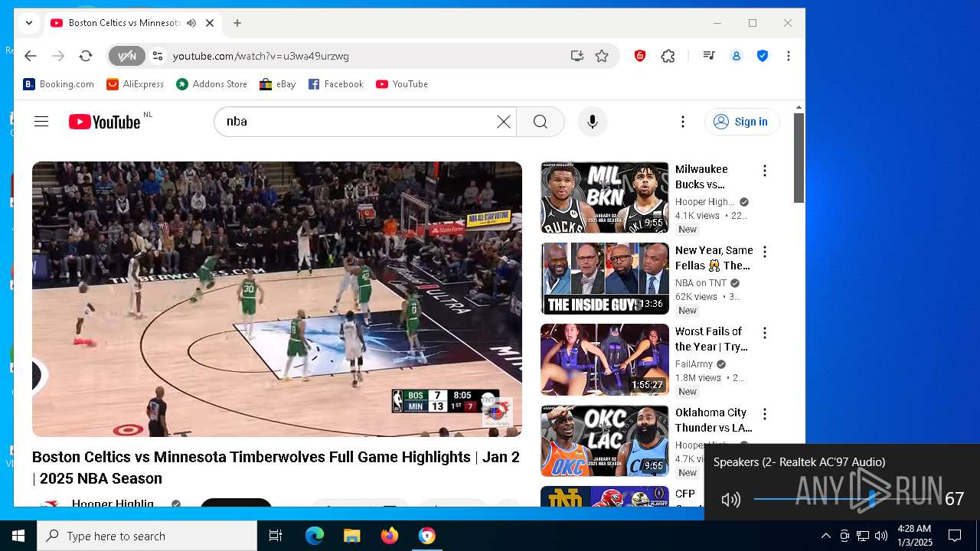Click the Celtics vs Timberwolves video player

277,299
